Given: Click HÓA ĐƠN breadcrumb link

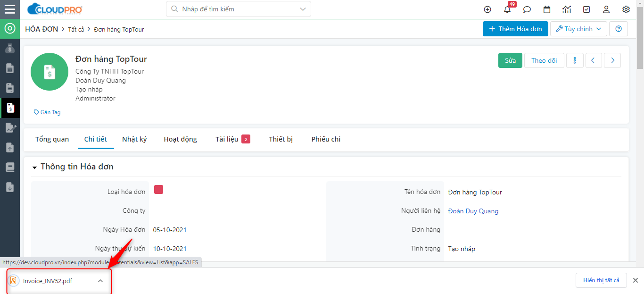Looking at the screenshot, I should [41, 29].
